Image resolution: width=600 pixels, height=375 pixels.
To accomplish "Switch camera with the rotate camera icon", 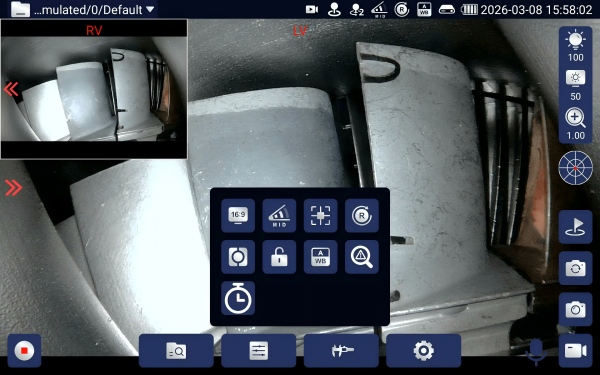I will pos(576,268).
